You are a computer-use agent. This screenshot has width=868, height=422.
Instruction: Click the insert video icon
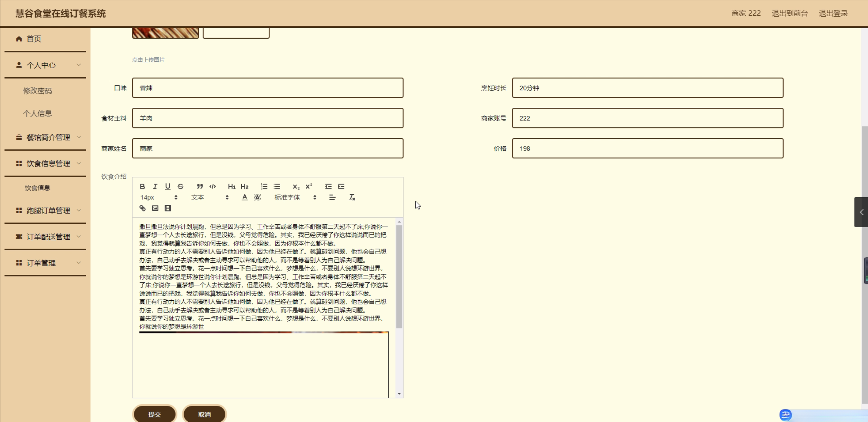(168, 208)
